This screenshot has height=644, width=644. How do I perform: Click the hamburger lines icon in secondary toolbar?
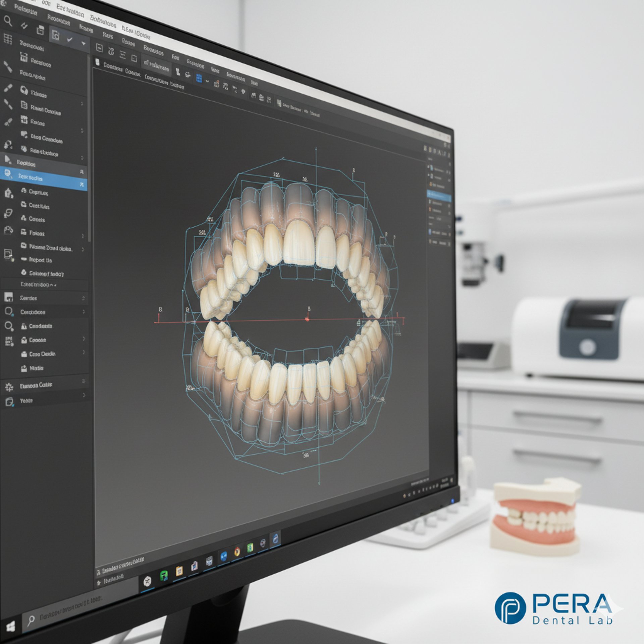(123, 55)
